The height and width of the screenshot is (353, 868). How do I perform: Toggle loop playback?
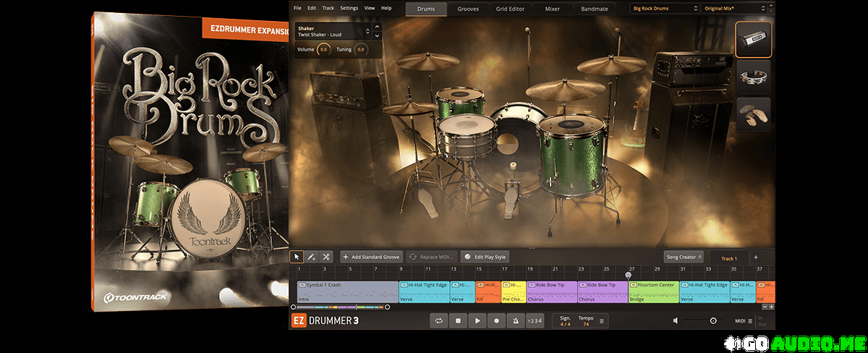tap(438, 320)
